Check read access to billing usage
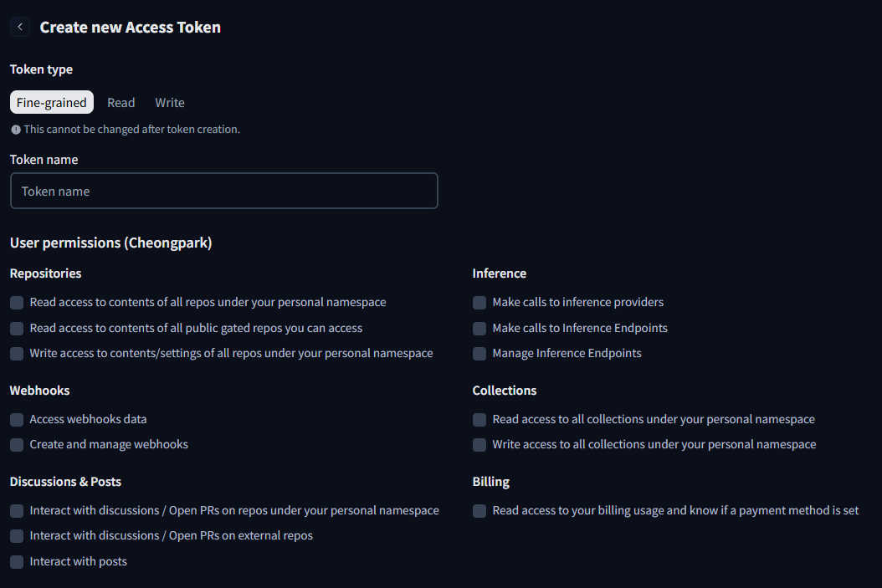Viewport: 882px width, 588px height. (x=479, y=510)
